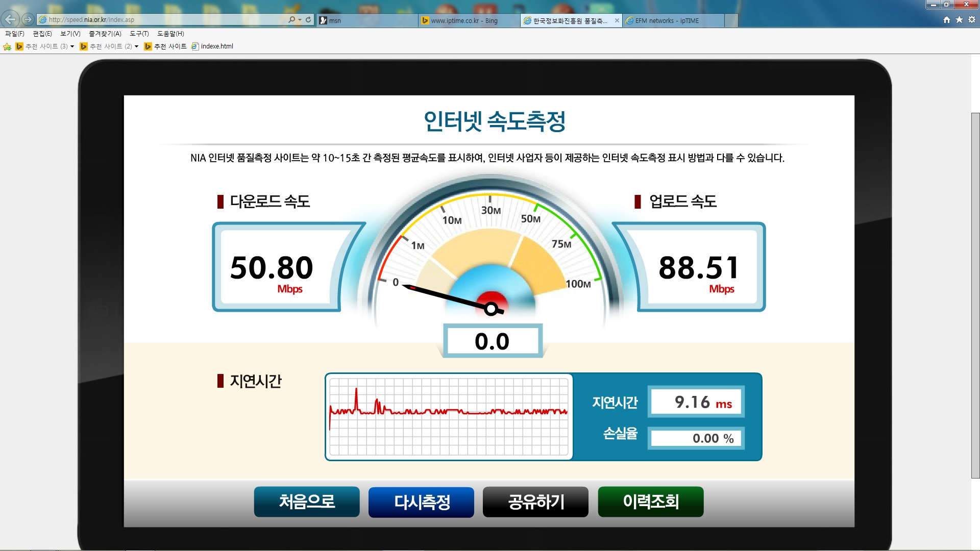Refresh the page with the reload icon
Screen dimensions: 980x551
(308, 19)
